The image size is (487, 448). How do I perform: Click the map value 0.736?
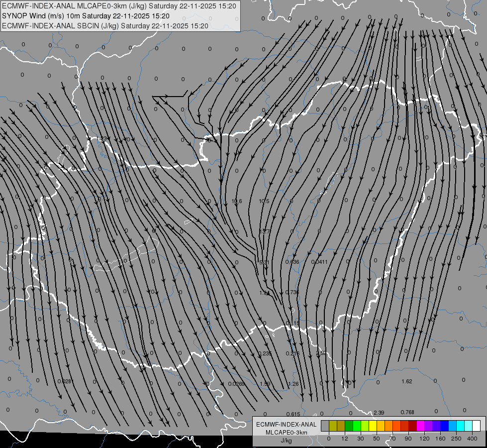click(x=292, y=292)
